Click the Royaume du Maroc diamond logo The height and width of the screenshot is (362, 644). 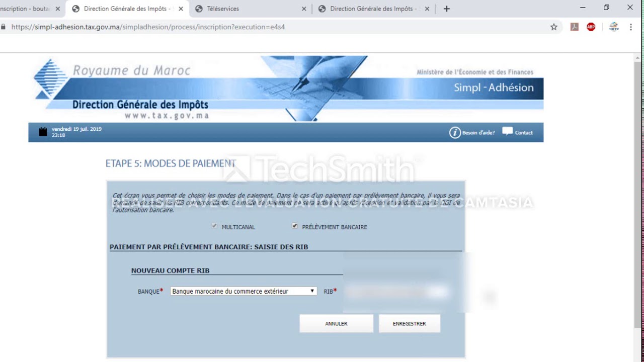tap(50, 78)
